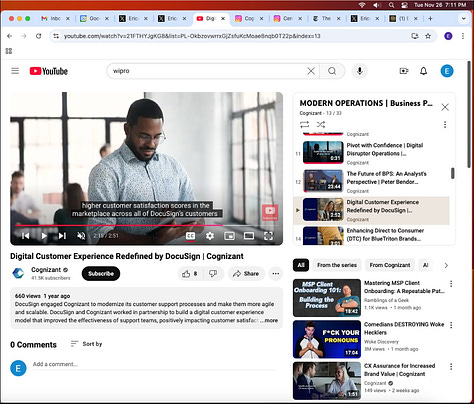
Task: Open The Future of BPS playlist video
Action: point(371,182)
